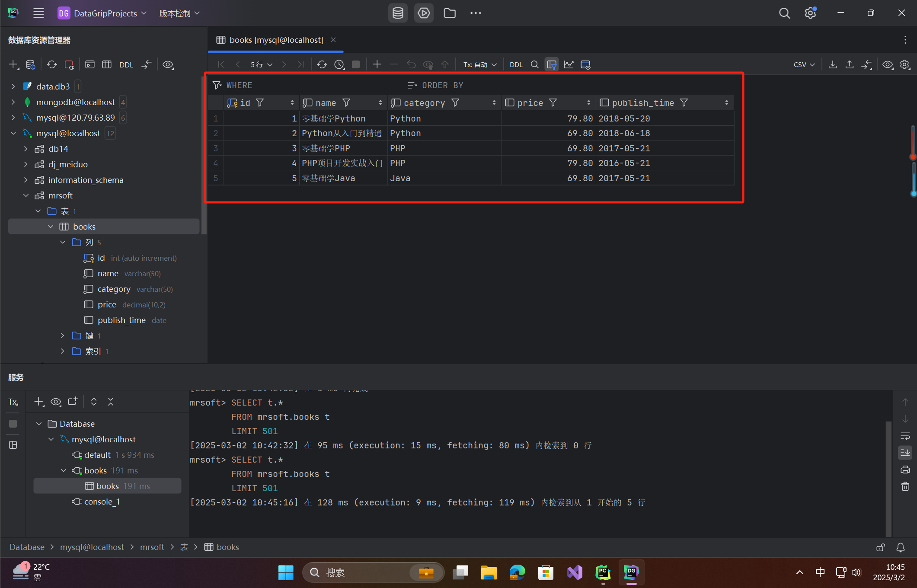The image size is (917, 588).
Task: Open Microsoft Edge from the taskbar
Action: coord(517,572)
